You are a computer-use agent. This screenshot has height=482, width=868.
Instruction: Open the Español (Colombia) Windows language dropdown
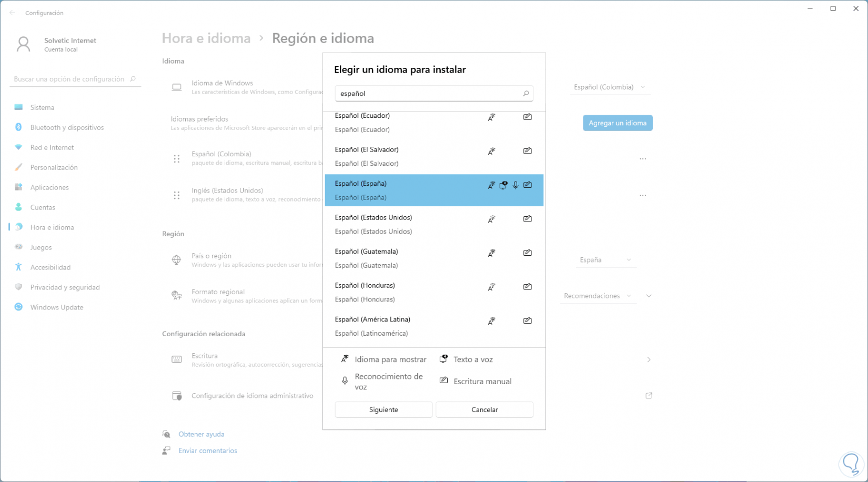[609, 87]
